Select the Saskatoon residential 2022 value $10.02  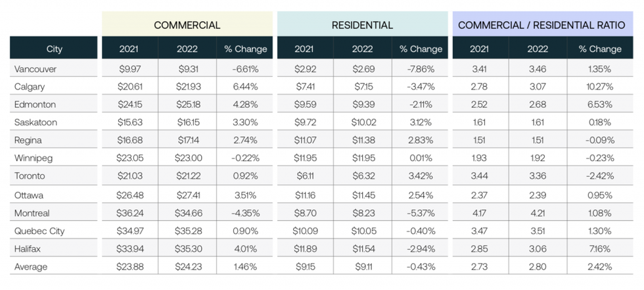click(x=363, y=122)
